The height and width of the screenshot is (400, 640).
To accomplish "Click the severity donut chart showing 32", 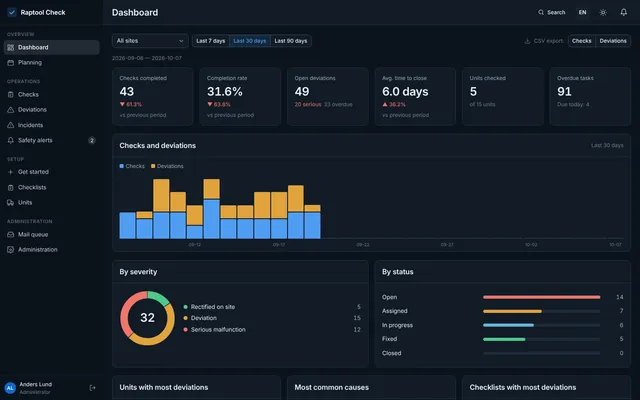I will click(x=147, y=318).
